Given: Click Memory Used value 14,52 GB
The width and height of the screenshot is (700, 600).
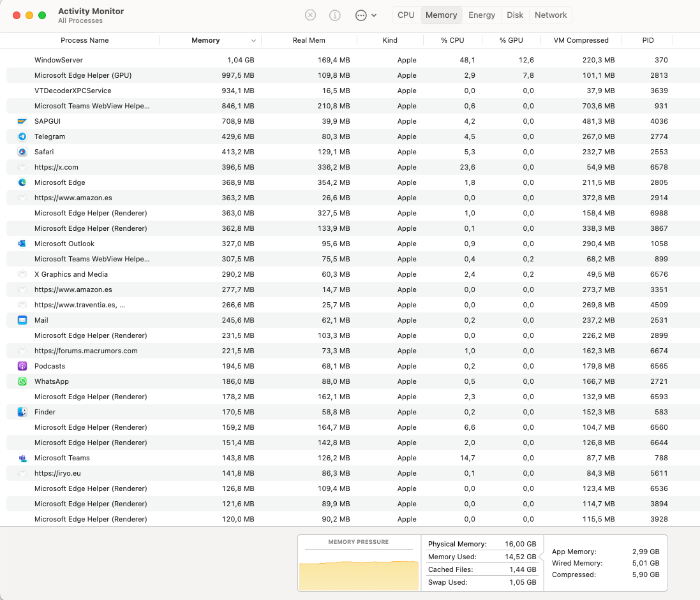Looking at the screenshot, I should tap(521, 557).
